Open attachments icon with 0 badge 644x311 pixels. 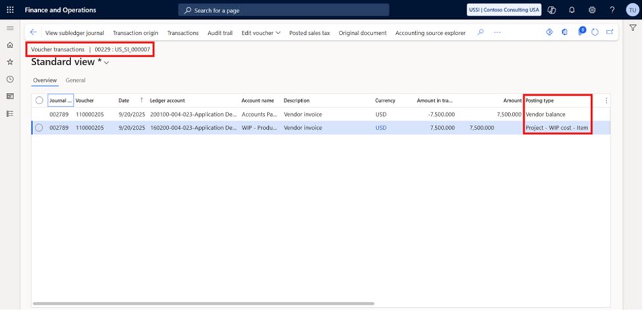coord(581,32)
